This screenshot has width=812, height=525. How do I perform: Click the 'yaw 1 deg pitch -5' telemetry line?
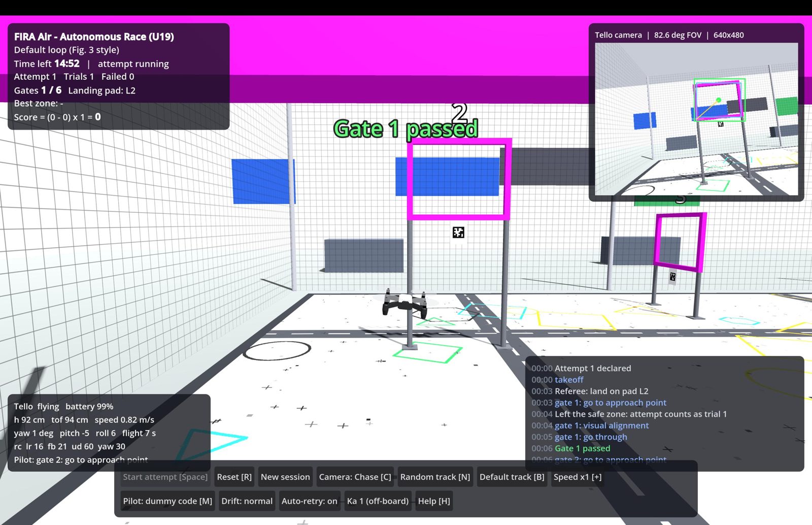[85, 433]
